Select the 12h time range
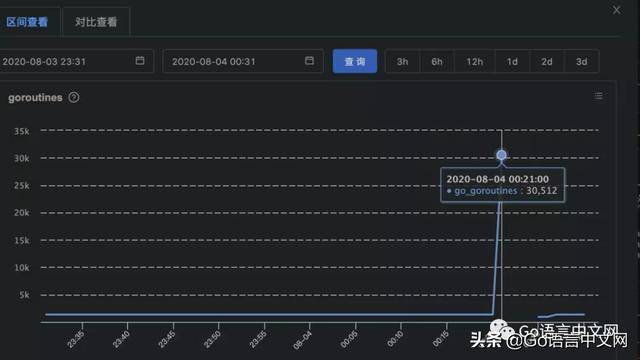The image size is (640, 360). (475, 62)
